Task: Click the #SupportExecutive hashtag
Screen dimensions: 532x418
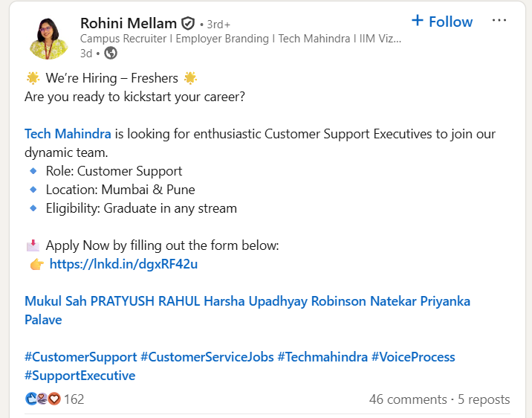Action: click(80, 376)
